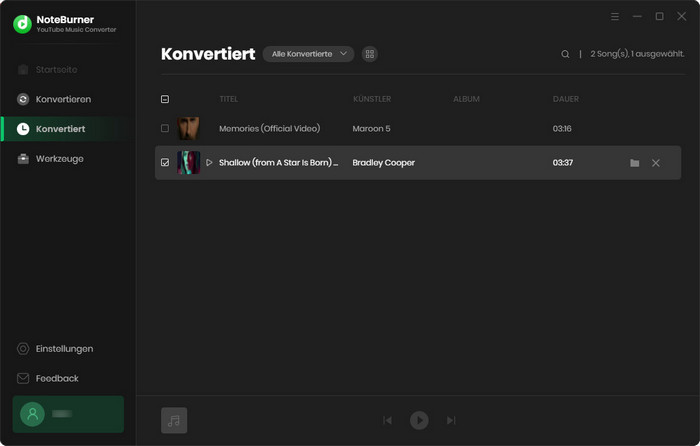The width and height of the screenshot is (700, 446).
Task: Click the Memories album thumbnail
Action: [188, 129]
